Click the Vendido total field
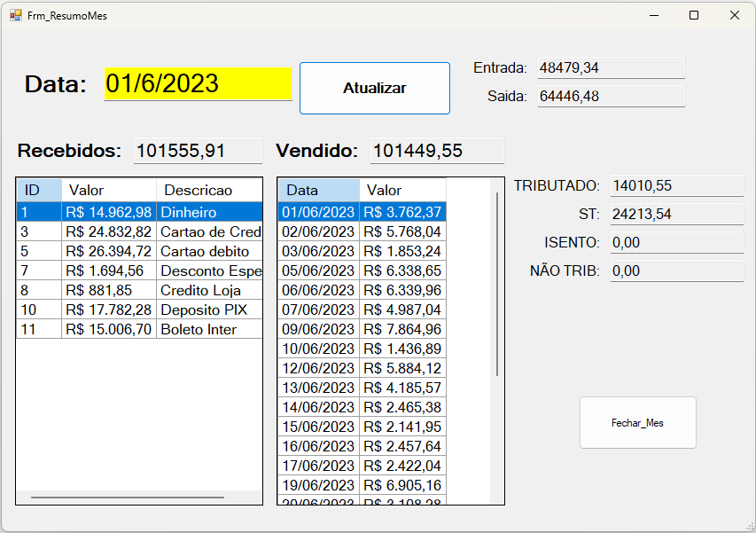756x533 pixels. pos(436,151)
